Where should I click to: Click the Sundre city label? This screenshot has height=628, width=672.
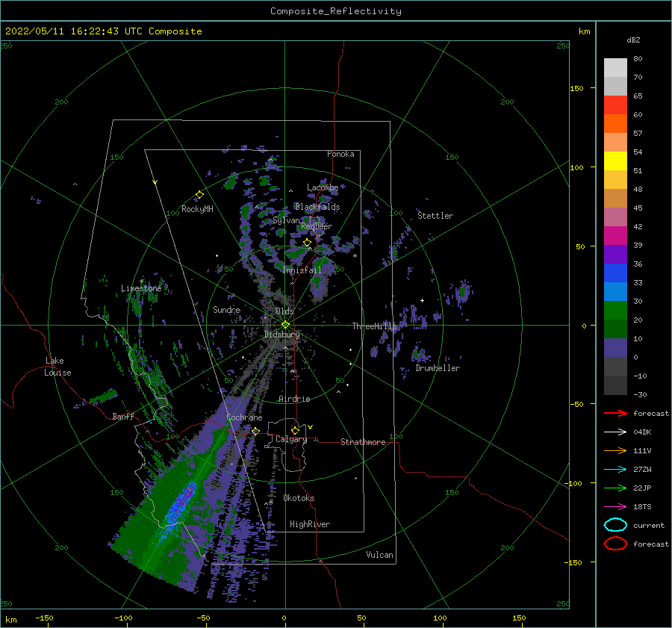(x=227, y=309)
